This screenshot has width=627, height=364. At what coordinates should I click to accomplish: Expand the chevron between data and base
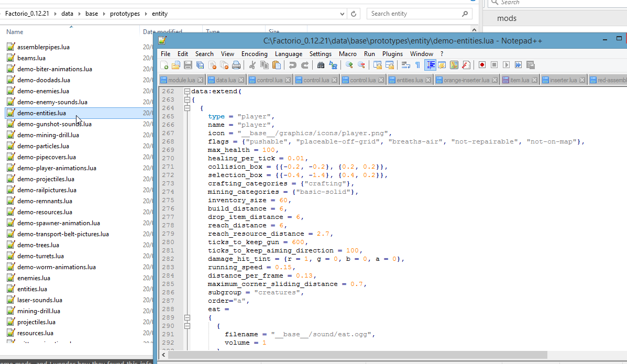pyautogui.click(x=79, y=14)
